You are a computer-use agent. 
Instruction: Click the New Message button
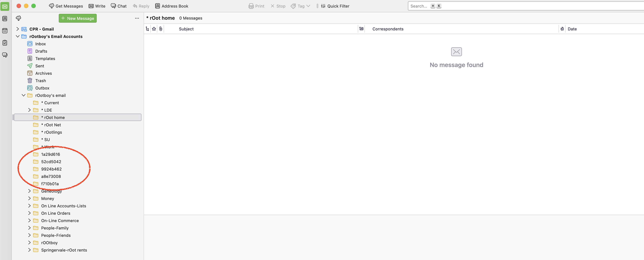coord(78,18)
